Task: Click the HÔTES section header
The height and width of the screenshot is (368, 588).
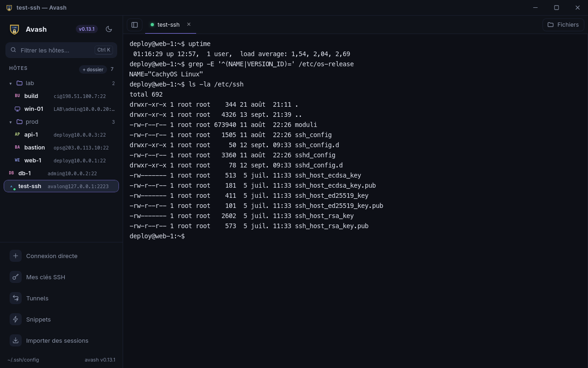Action: [x=18, y=68]
